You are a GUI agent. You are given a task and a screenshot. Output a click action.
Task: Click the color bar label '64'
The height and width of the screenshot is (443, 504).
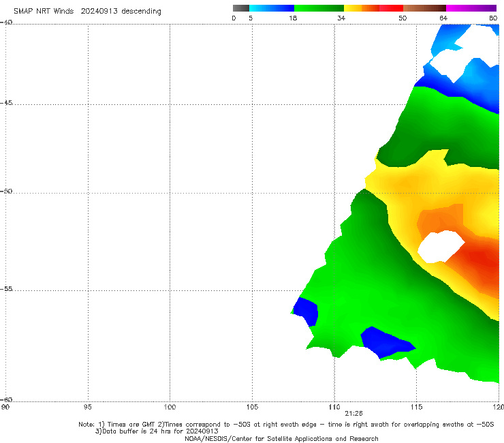point(443,18)
